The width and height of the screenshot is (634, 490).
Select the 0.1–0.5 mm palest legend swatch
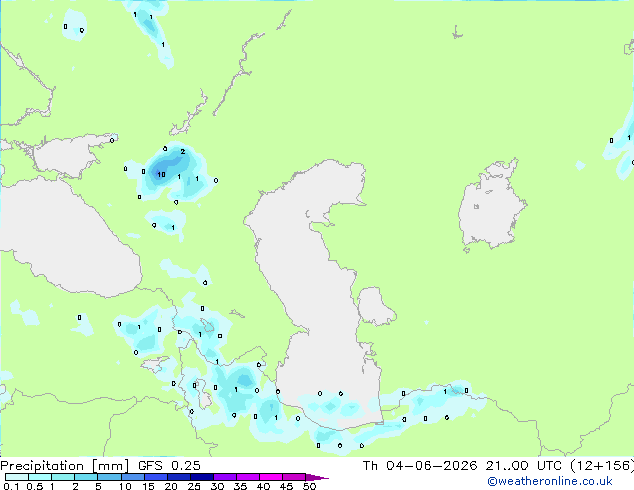pos(17,477)
